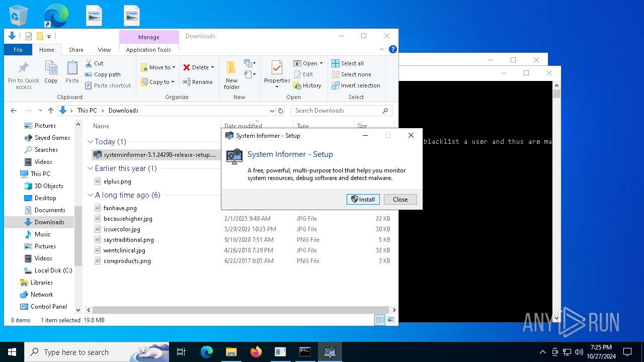
Task: Open the Explorer Help question mark icon
Action: pyautogui.click(x=393, y=49)
